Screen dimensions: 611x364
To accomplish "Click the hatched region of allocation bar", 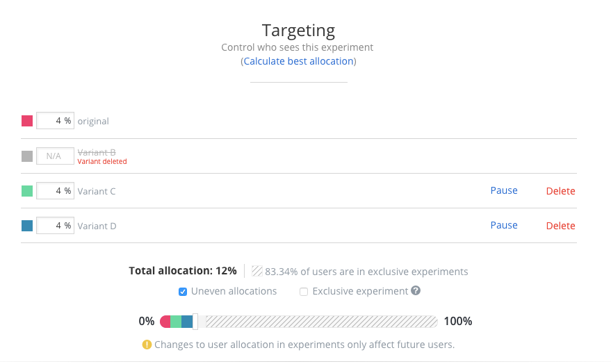I will 321,322.
